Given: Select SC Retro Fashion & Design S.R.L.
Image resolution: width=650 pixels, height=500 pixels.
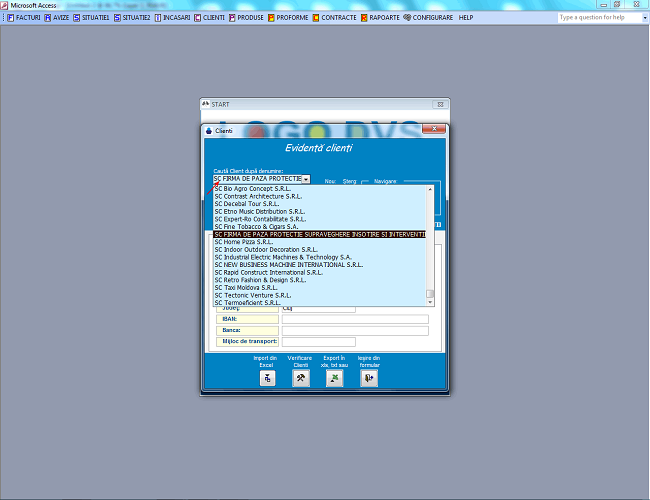Looking at the screenshot, I should (320, 280).
